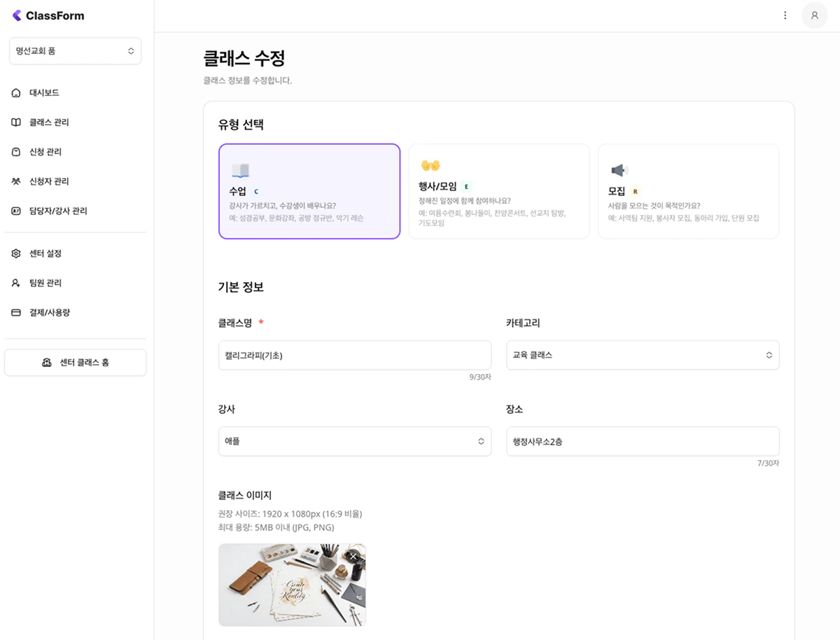The width and height of the screenshot is (840, 640).
Task: Click the 센터 설정 gear icon
Action: [16, 253]
